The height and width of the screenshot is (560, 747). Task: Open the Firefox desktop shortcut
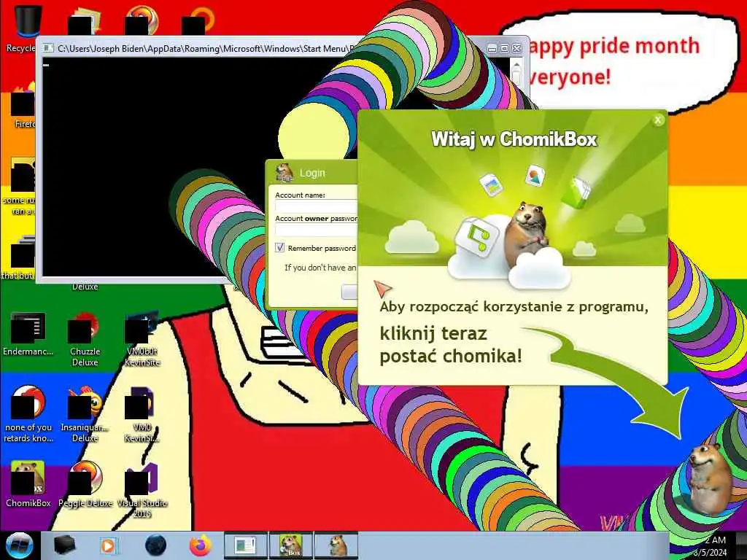tap(23, 106)
